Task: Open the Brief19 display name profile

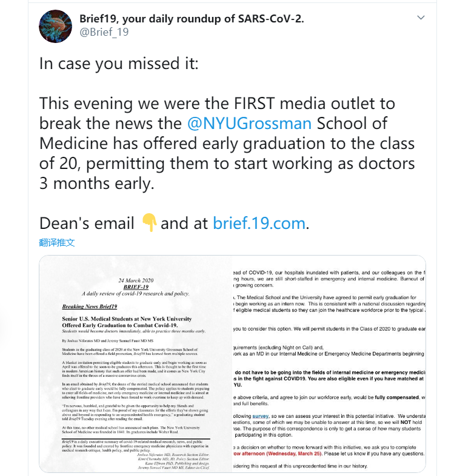Action: coord(192,18)
